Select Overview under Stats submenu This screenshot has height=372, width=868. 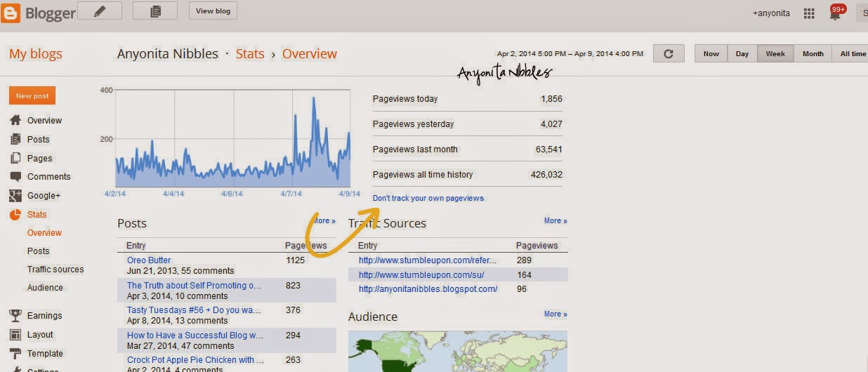click(x=44, y=233)
